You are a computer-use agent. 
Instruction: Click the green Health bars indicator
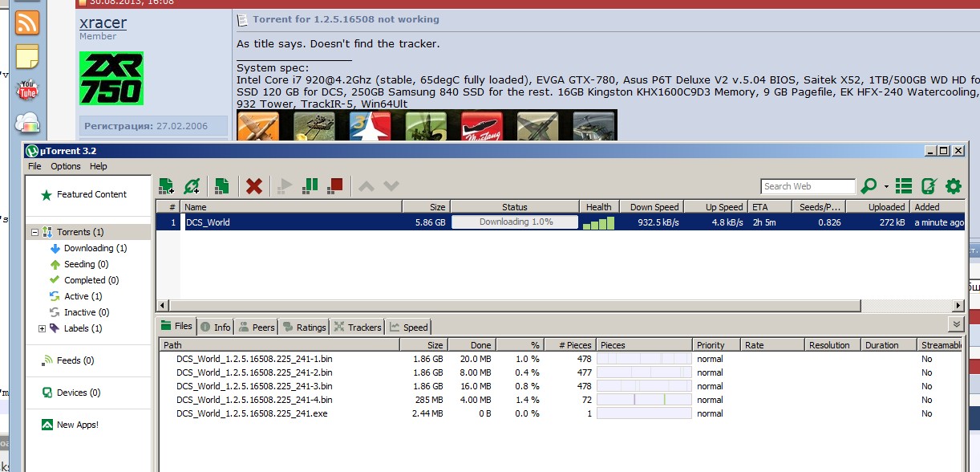point(598,222)
